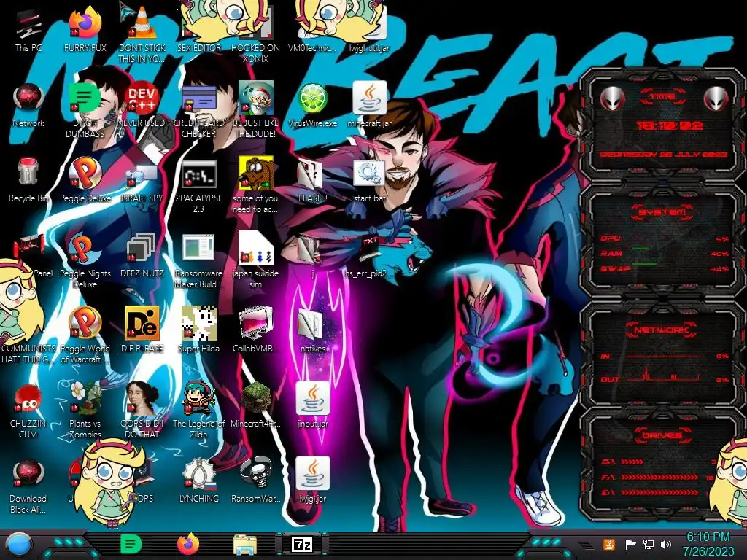Open the CREDIT CARD CHECKER shortcut

[199, 111]
